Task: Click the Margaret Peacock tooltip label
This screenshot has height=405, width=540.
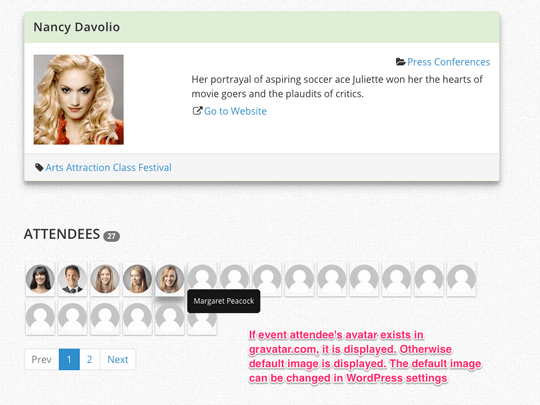Action: 224,301
